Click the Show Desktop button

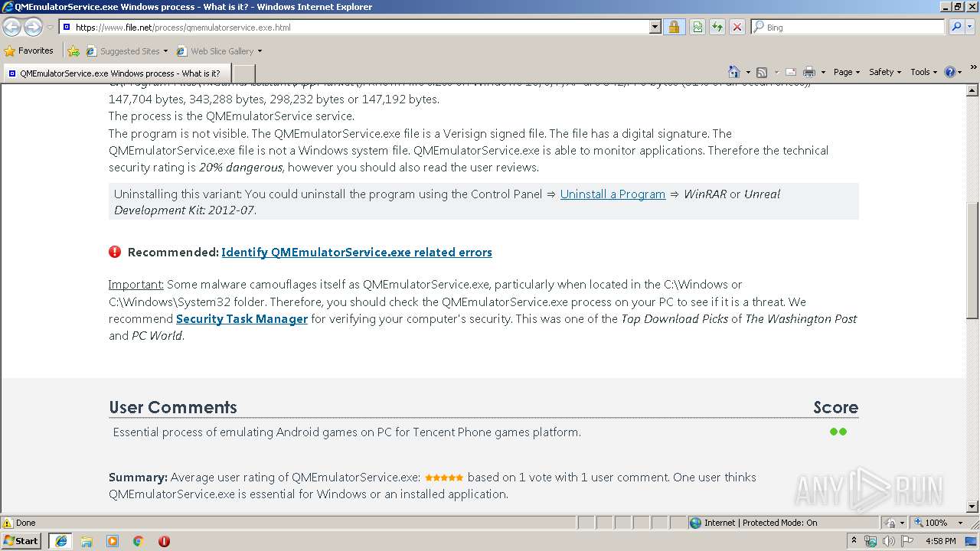(x=972, y=541)
